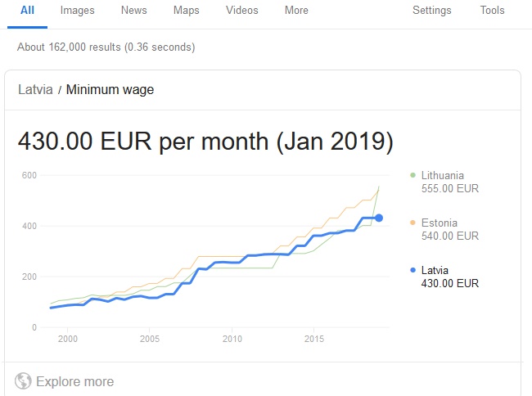This screenshot has width=532, height=396.
Task: Click the globe icon beside Explore more
Action: 23,380
